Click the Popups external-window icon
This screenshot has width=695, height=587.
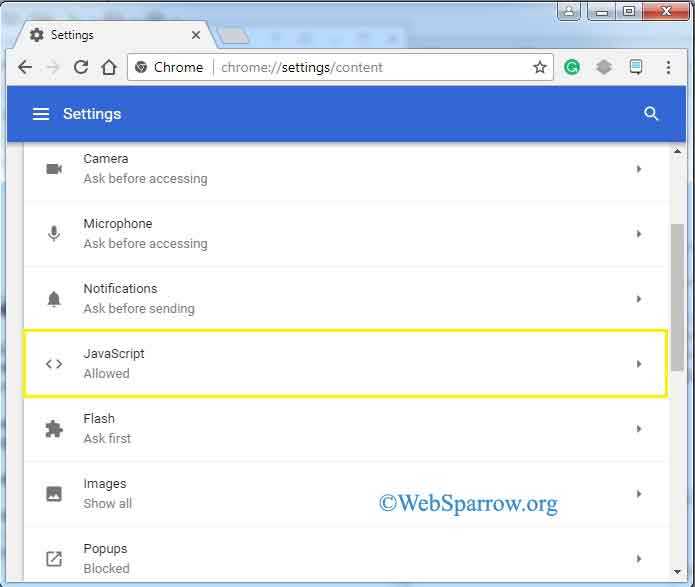coord(54,559)
